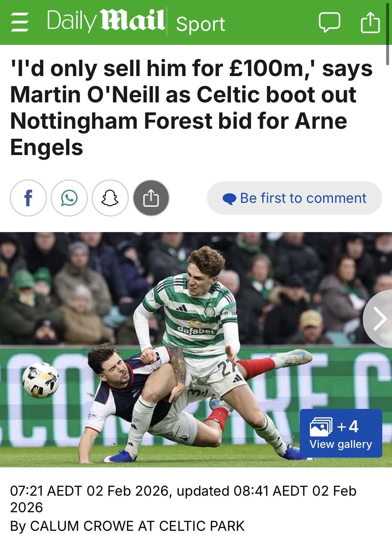The width and height of the screenshot is (392, 535).
Task: Share article on Facebook
Action: click(28, 198)
